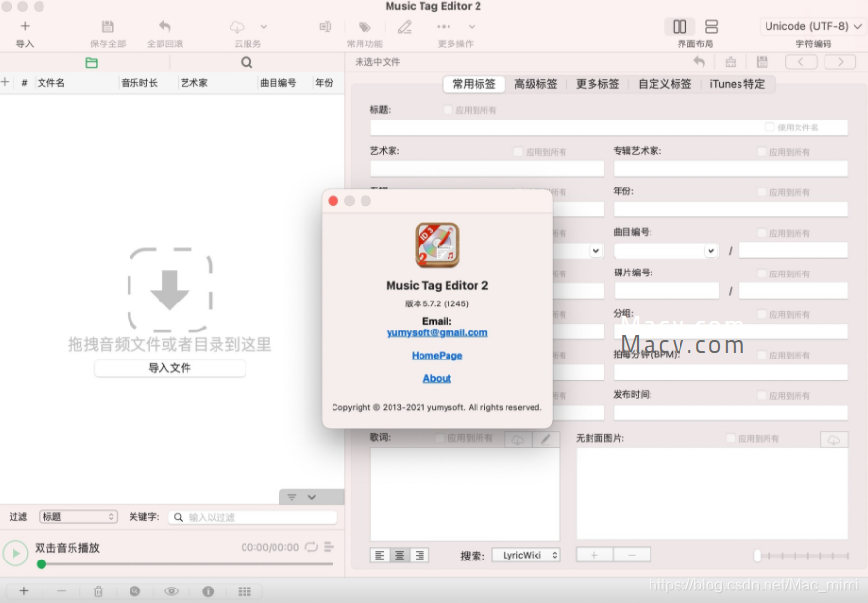Select the 常用标签 tab
This screenshot has height=603, width=868.
click(474, 84)
